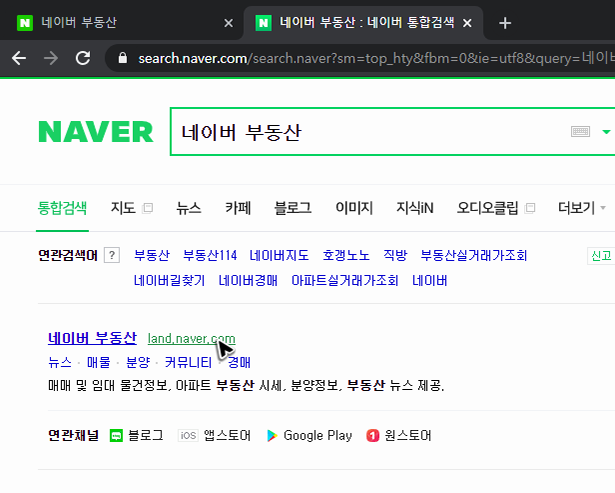This screenshot has width=615, height=493.
Task: Go back with the browser back arrow
Action: click(x=18, y=58)
